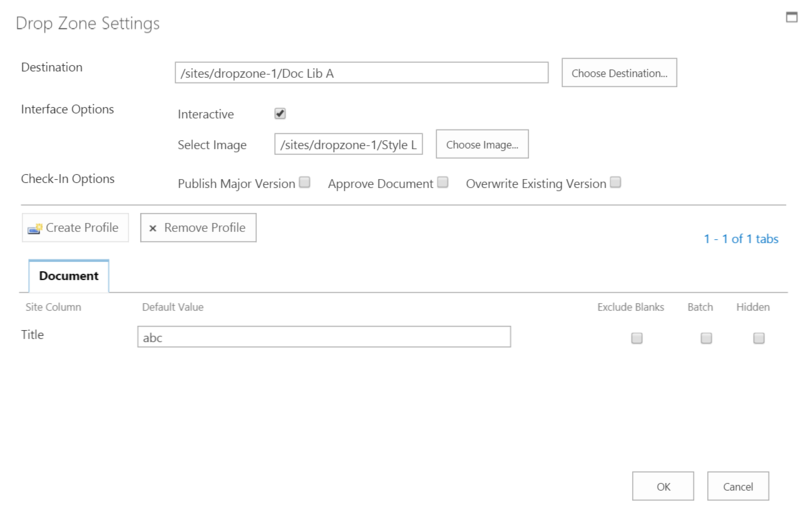This screenshot has width=800, height=510.
Task: Open the Choose Destination browser
Action: pos(620,73)
